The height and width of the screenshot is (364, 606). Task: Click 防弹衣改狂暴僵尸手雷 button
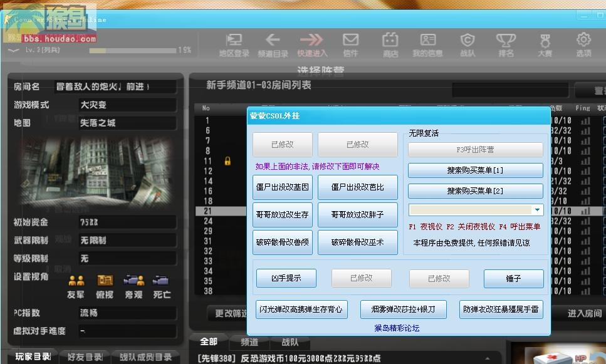(x=501, y=309)
